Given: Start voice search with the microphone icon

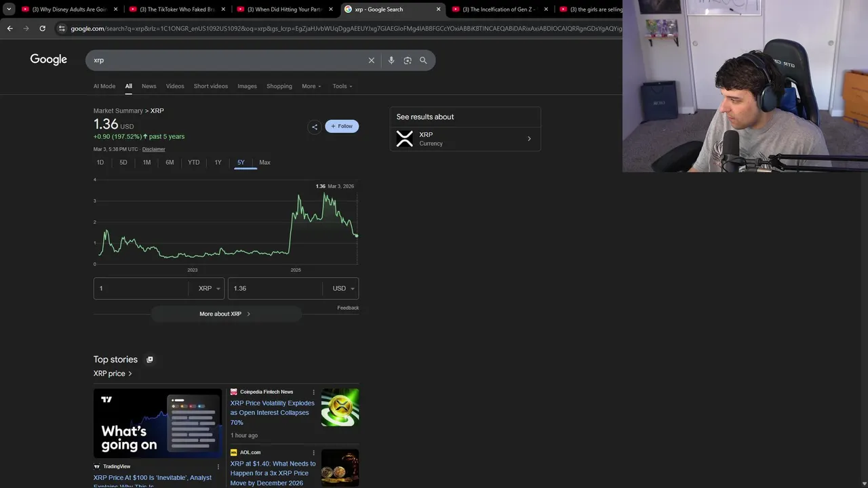Looking at the screenshot, I should pyautogui.click(x=391, y=60).
